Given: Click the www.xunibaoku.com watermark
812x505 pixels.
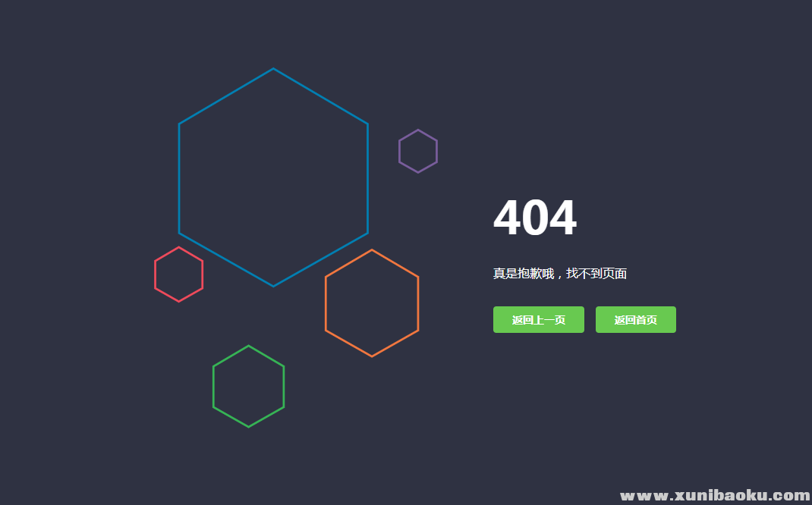Looking at the screenshot, I should click(x=715, y=496).
